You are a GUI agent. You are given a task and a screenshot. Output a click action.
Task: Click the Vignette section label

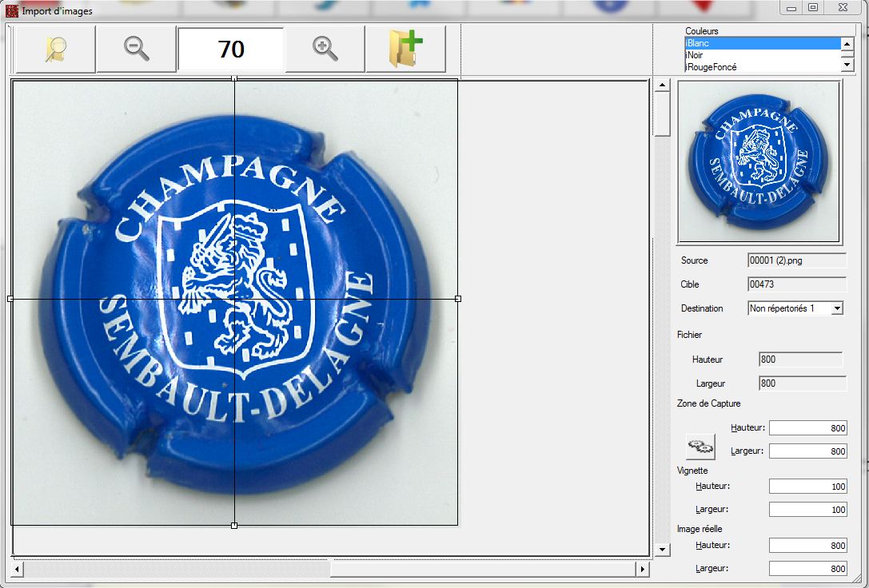[692, 471]
